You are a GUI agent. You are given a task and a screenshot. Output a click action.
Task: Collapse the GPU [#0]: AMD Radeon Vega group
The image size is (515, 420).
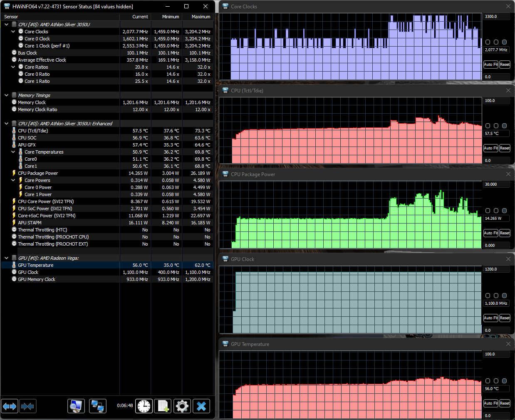tap(6, 258)
